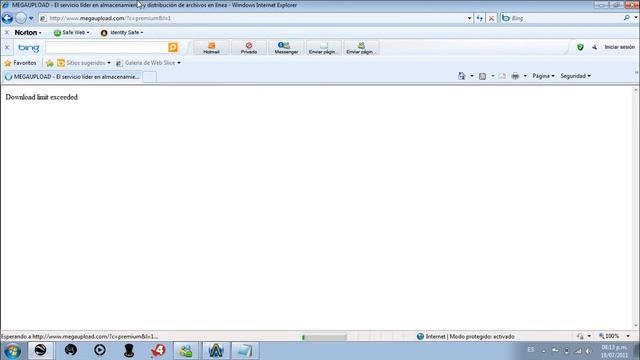
Task: Close the Norton toolbar with its X
Action: (x=7, y=32)
